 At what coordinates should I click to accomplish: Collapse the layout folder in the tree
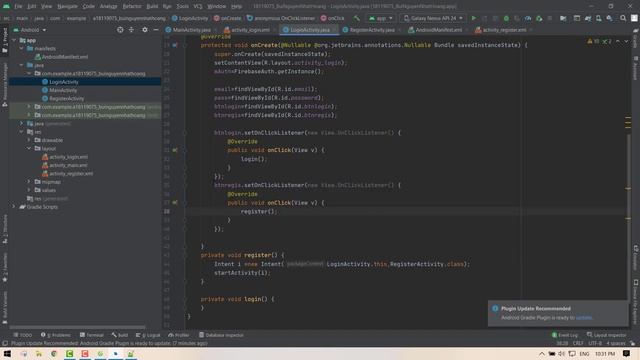tap(29, 149)
